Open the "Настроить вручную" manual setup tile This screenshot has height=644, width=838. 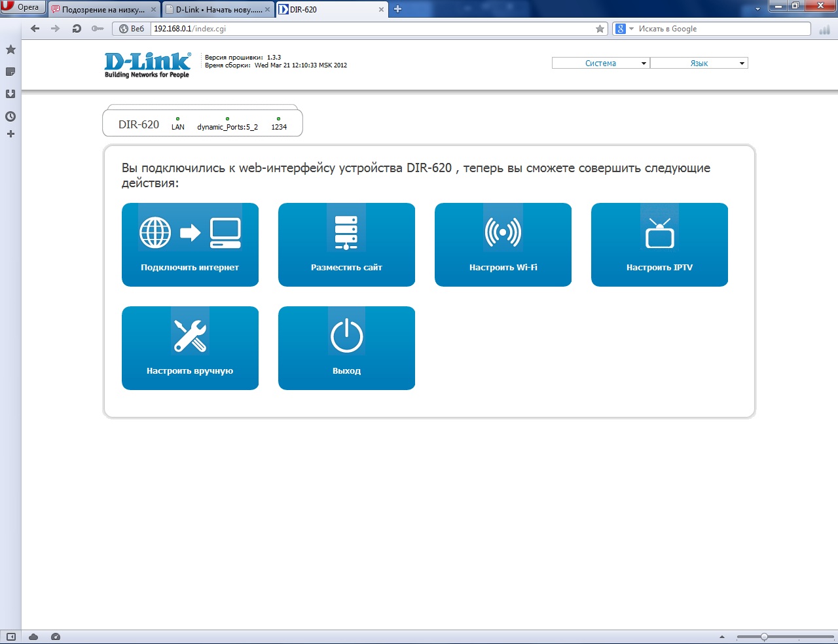[190, 348]
